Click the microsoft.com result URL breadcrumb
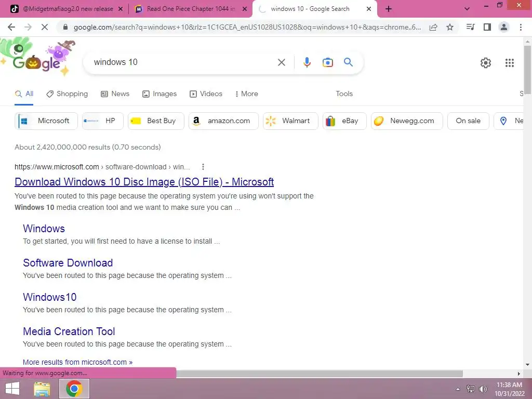 102,167
